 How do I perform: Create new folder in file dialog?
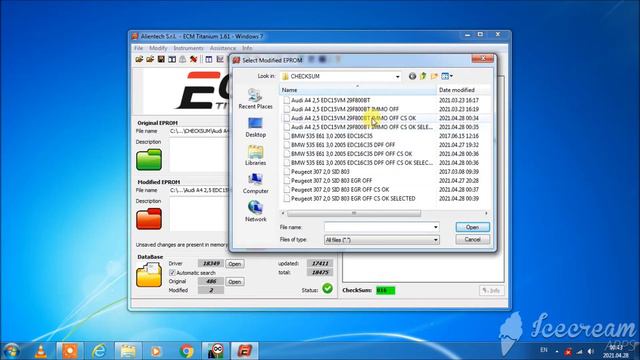click(434, 76)
